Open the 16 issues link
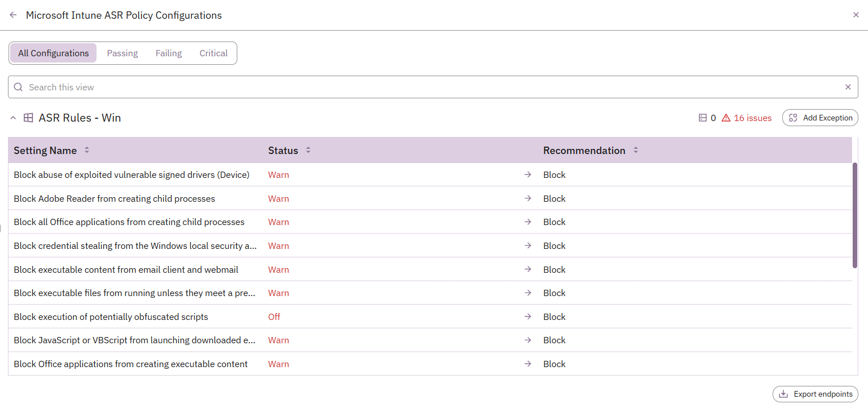 coord(752,118)
